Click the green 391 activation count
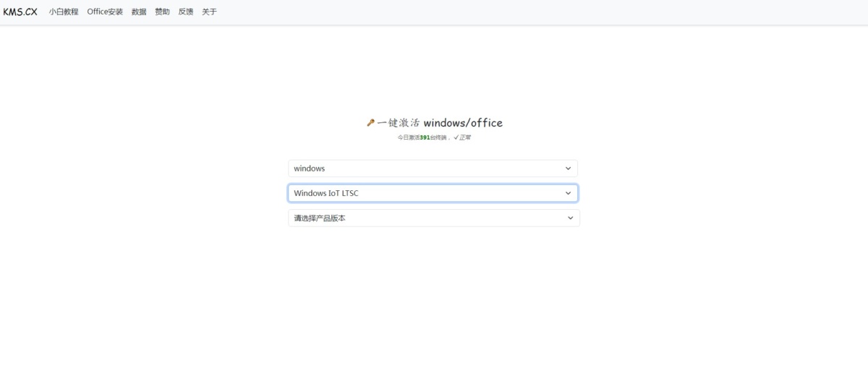 click(x=425, y=137)
